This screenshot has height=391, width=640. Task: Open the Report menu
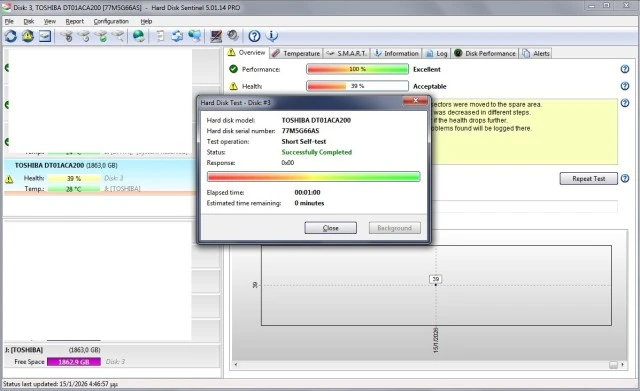[74, 21]
